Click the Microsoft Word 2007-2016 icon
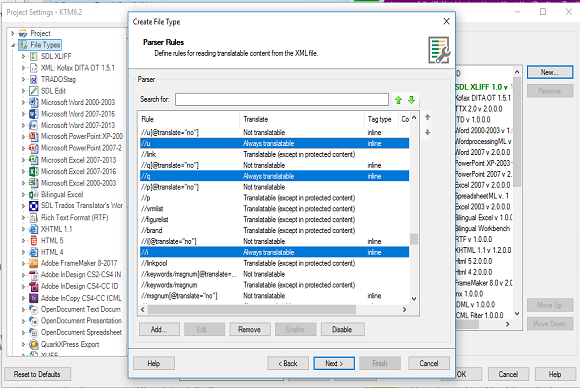Viewport: 580px width, 388px height. click(34, 114)
